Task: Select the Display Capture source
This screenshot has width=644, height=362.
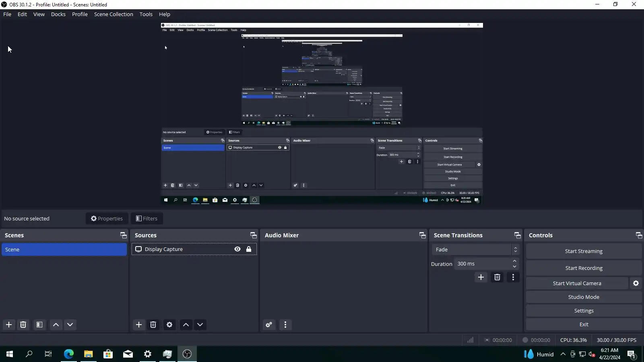Action: pyautogui.click(x=194, y=249)
